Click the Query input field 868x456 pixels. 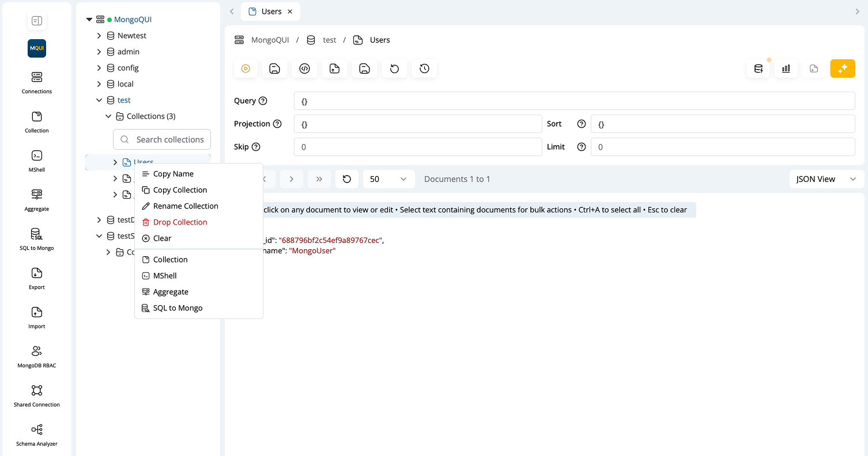(573, 101)
